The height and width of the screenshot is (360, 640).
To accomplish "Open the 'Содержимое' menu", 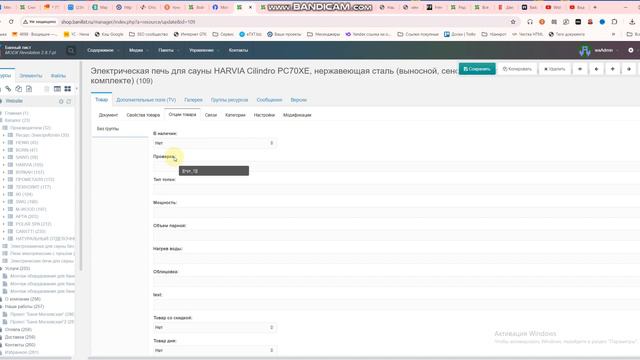I will [x=102, y=50].
